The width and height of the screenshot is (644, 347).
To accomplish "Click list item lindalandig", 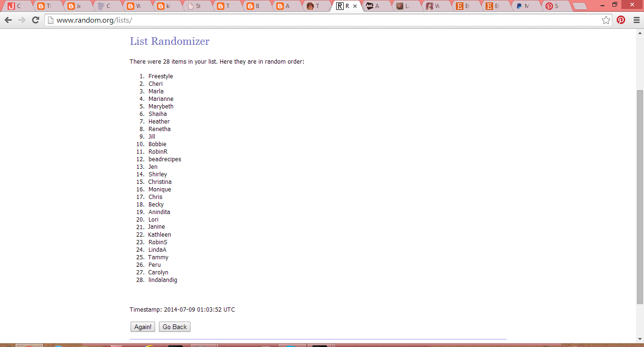I will 163,280.
